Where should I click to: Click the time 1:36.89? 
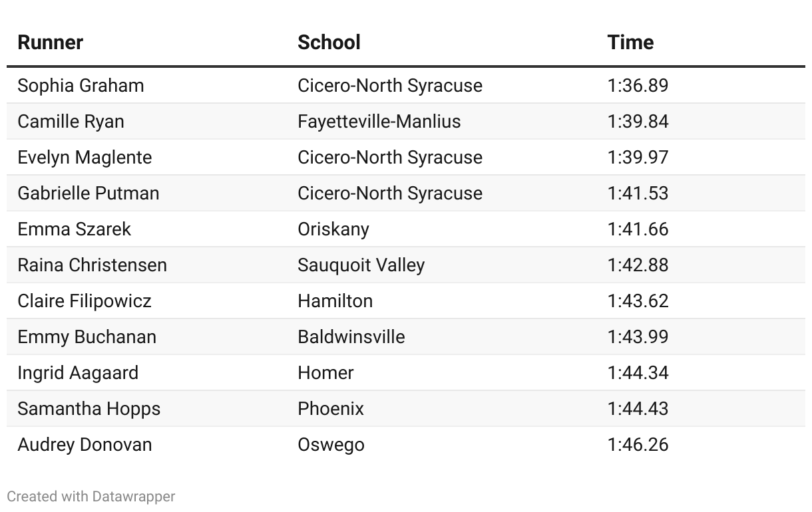(x=638, y=86)
